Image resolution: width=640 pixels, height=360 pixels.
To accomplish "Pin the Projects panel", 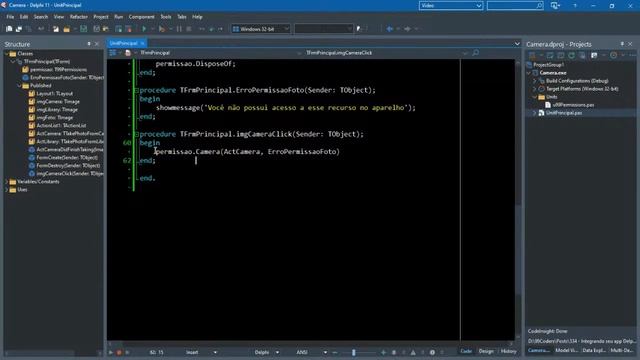I will click(x=622, y=44).
